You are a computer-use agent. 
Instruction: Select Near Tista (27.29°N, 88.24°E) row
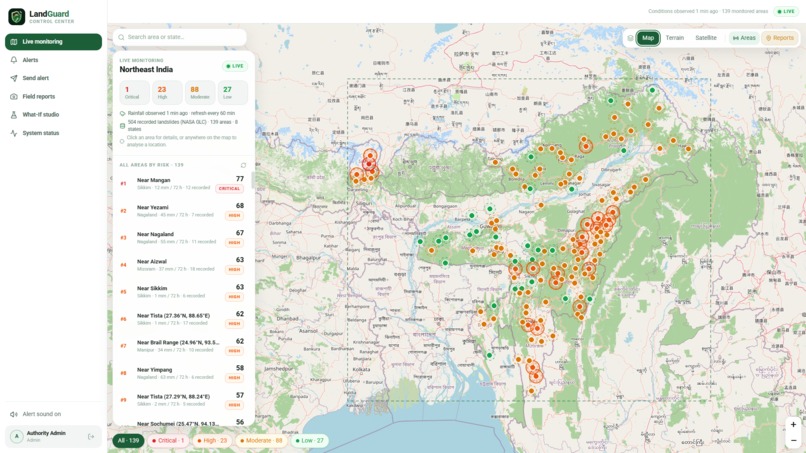click(182, 400)
